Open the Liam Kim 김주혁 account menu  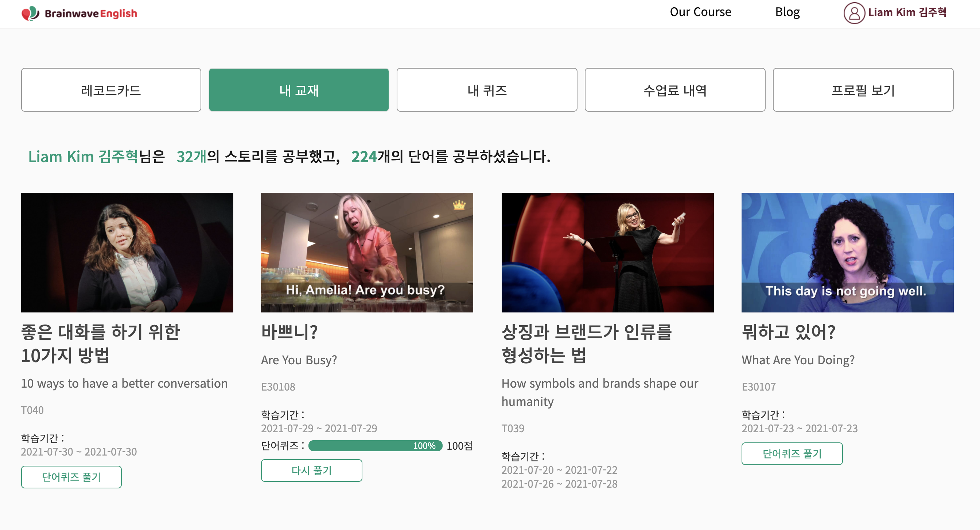(x=907, y=12)
